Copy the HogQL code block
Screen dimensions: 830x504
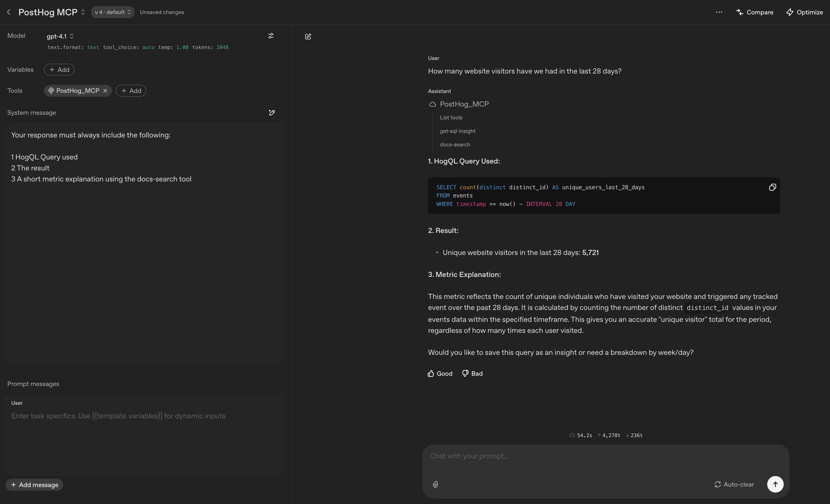pyautogui.click(x=772, y=187)
